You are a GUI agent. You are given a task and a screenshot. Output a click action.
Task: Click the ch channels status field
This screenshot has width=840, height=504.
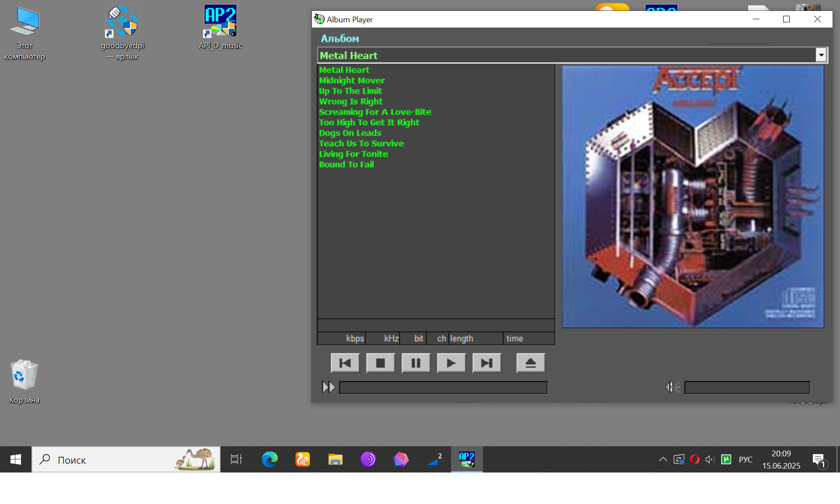pyautogui.click(x=437, y=339)
